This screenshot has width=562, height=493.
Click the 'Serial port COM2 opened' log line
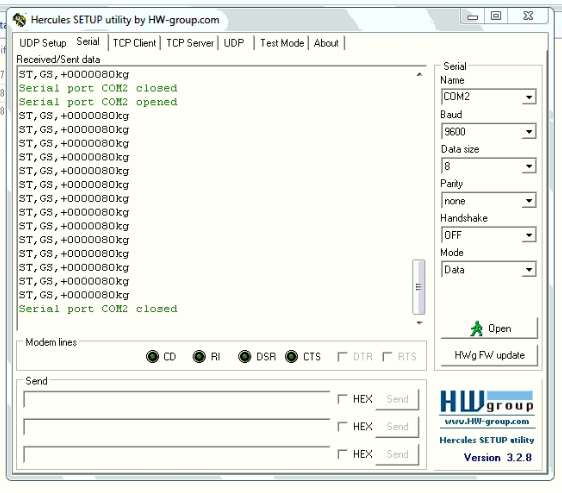click(98, 102)
